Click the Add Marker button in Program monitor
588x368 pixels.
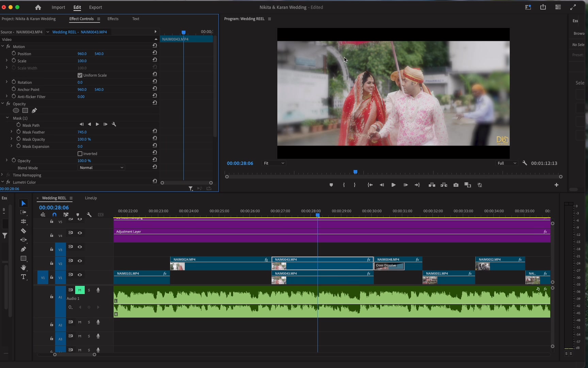tap(331, 185)
